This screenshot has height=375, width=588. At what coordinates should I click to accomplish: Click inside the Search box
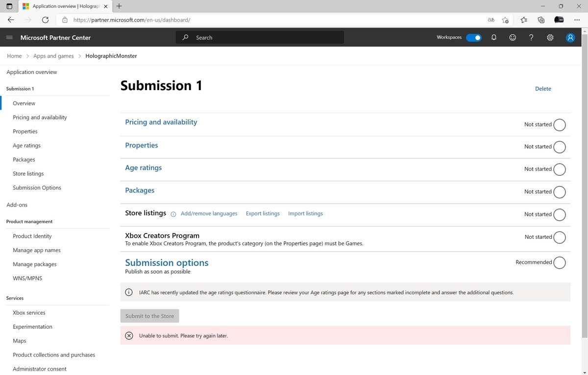point(260,38)
